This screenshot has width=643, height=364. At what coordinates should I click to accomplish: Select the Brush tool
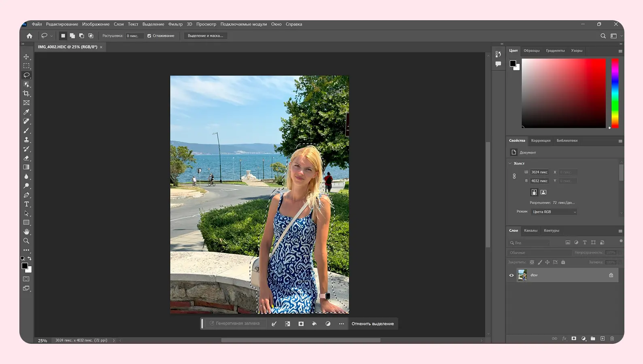click(26, 130)
